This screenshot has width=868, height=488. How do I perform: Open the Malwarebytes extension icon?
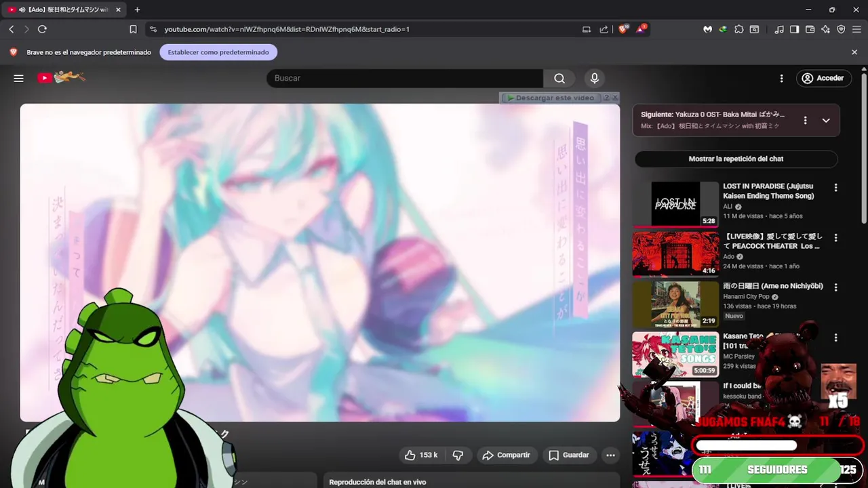[707, 29]
